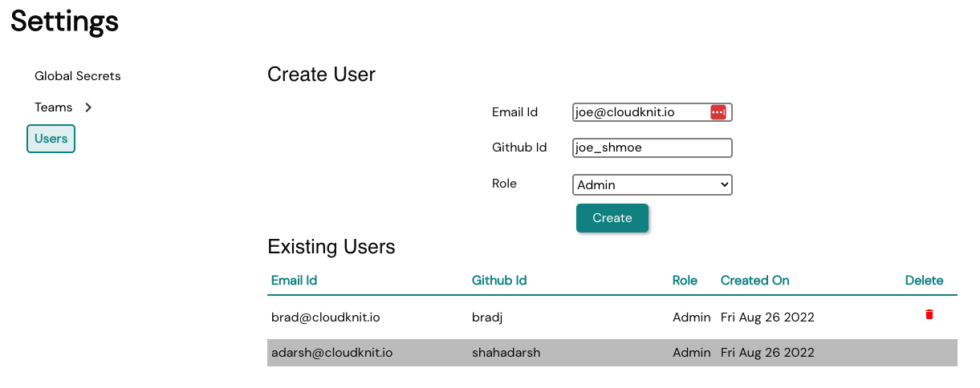
Task: Click the red password manager icon in Email field
Action: pyautogui.click(x=718, y=112)
